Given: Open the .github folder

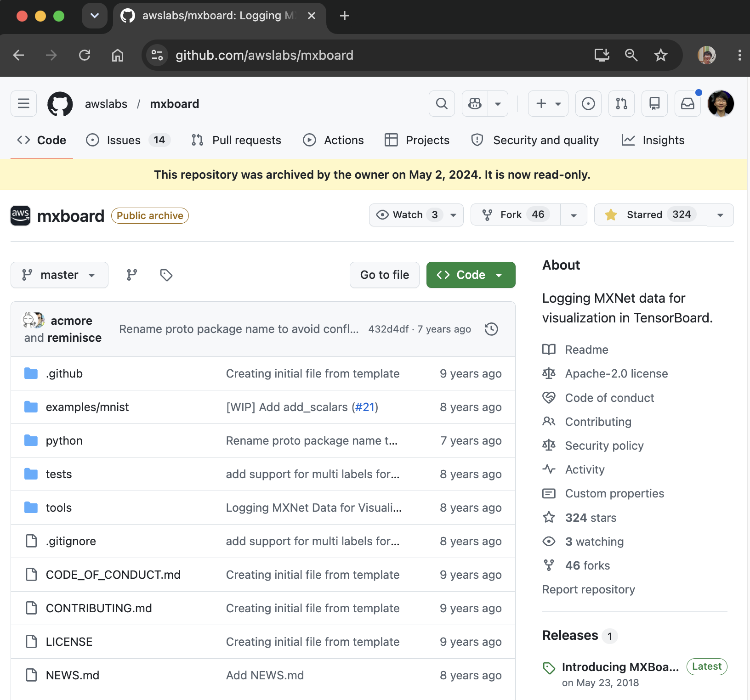Looking at the screenshot, I should click(x=64, y=373).
